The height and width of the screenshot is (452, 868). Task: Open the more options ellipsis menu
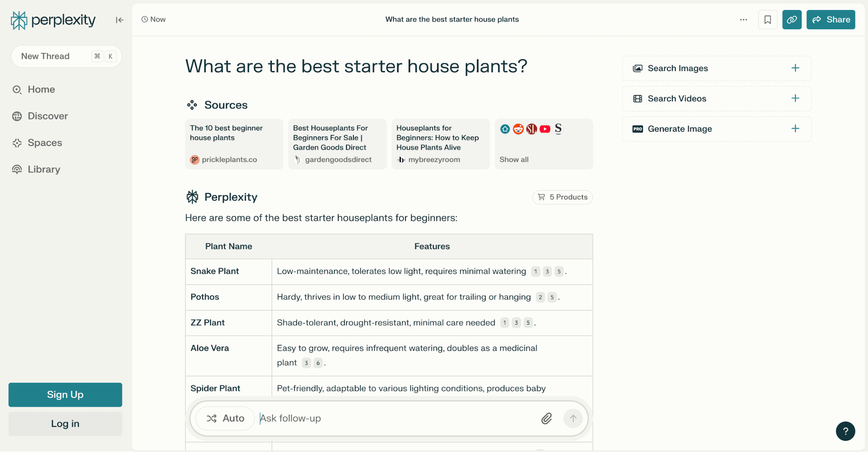pyautogui.click(x=743, y=20)
